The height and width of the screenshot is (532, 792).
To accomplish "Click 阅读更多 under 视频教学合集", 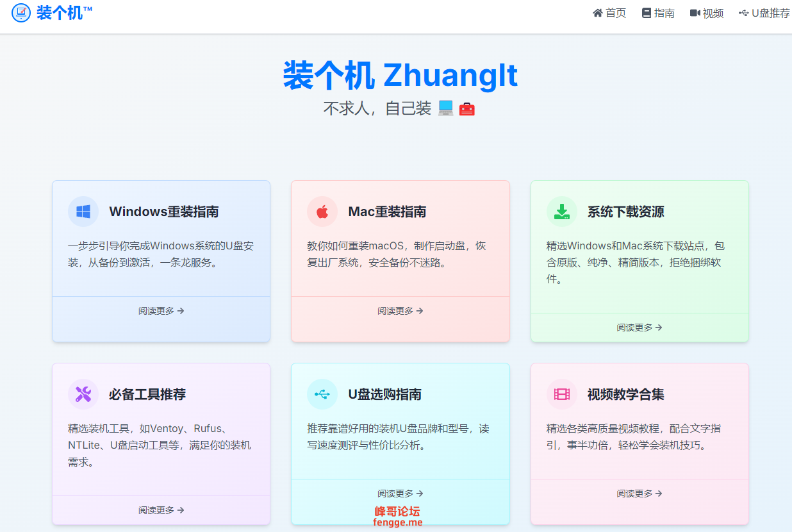I will pyautogui.click(x=639, y=494).
